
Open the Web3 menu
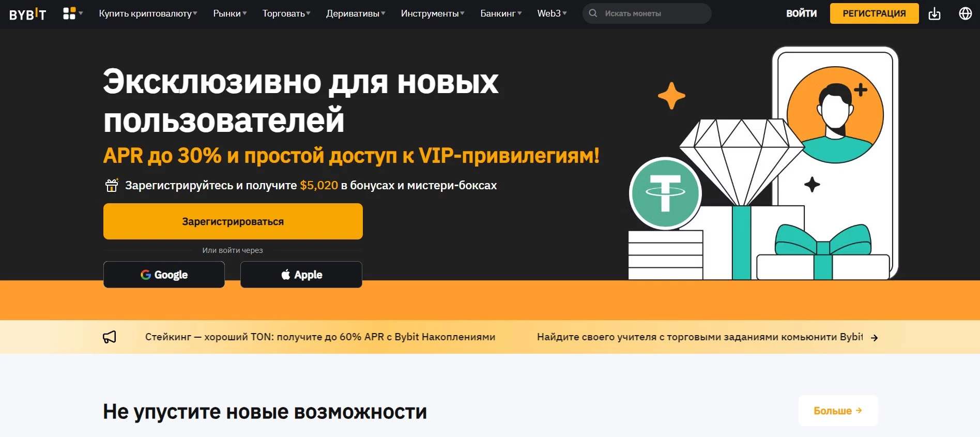click(552, 13)
